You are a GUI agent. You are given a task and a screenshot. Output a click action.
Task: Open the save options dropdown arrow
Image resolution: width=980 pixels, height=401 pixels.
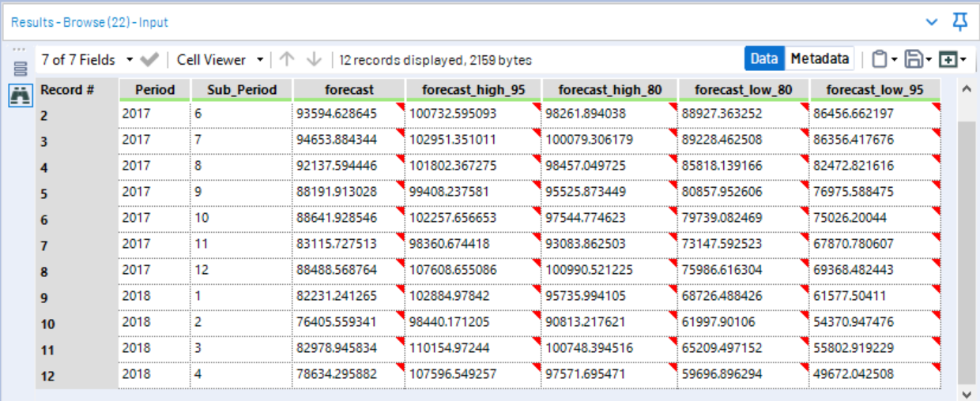tap(928, 60)
